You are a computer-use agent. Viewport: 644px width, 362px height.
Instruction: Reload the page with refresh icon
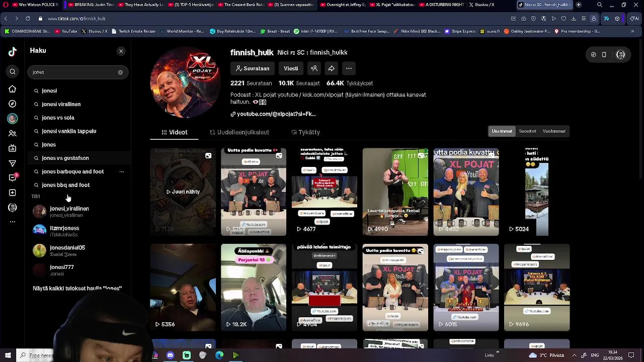(28, 19)
